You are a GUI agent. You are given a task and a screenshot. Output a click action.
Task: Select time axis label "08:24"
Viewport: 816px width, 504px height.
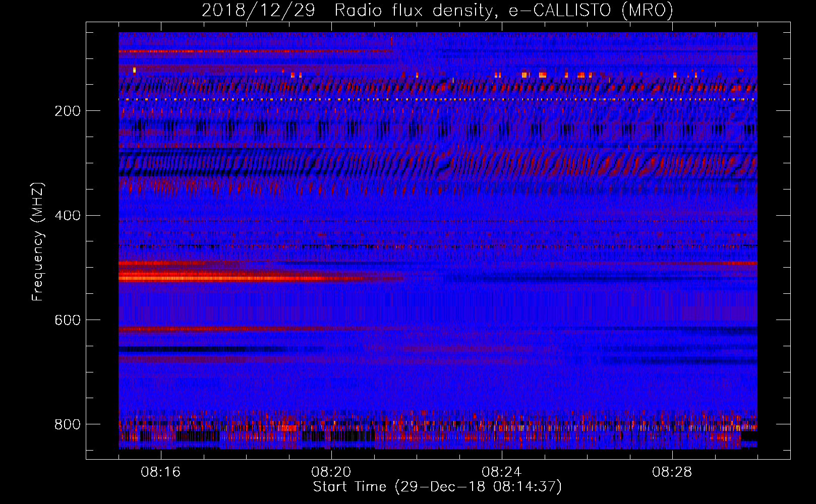click(502, 472)
